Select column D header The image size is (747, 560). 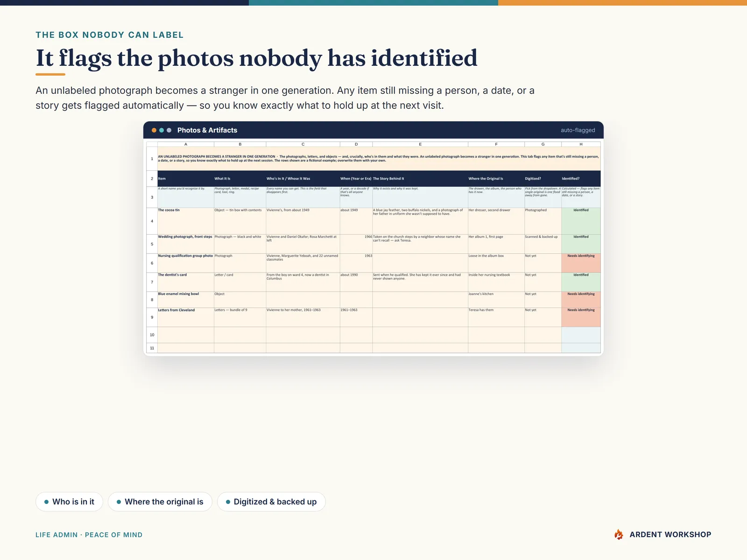coord(356,144)
